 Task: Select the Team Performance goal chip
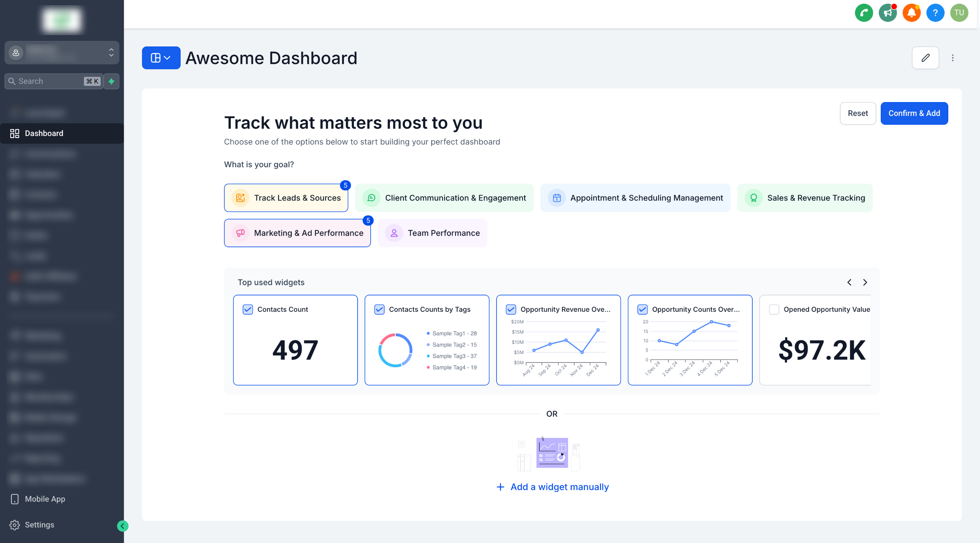[432, 233]
